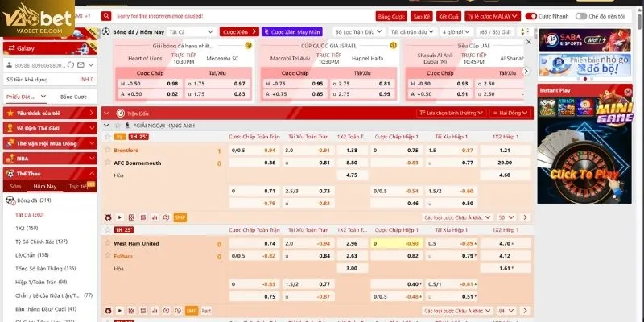Viewport: 644px width, 322px height.
Task: Toggle the Chế độ nền tối switch
Action: (x=580, y=16)
